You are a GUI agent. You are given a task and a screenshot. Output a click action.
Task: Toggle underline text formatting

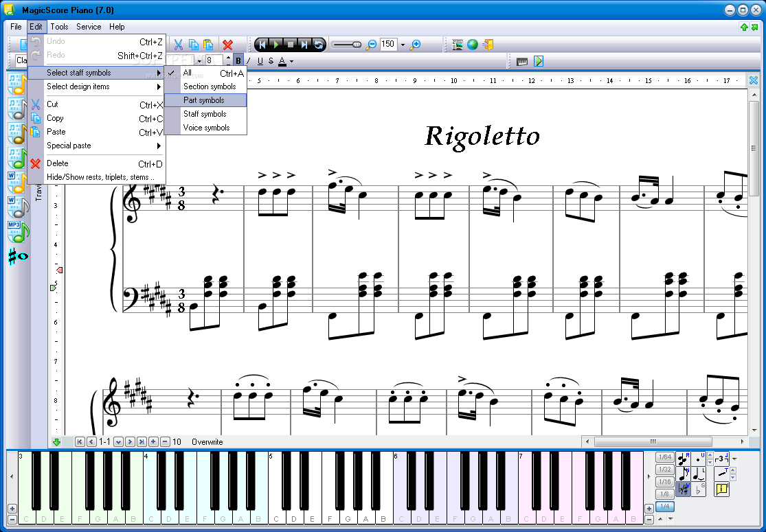(260, 61)
